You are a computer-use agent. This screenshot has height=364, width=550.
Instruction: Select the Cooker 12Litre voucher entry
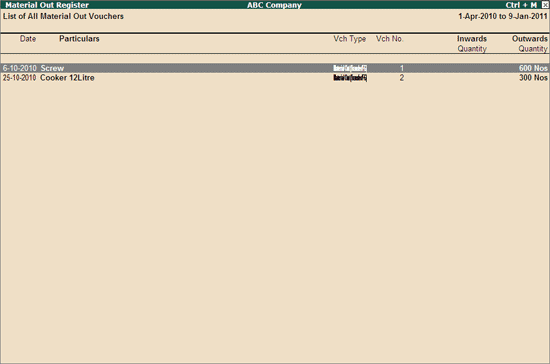275,77
